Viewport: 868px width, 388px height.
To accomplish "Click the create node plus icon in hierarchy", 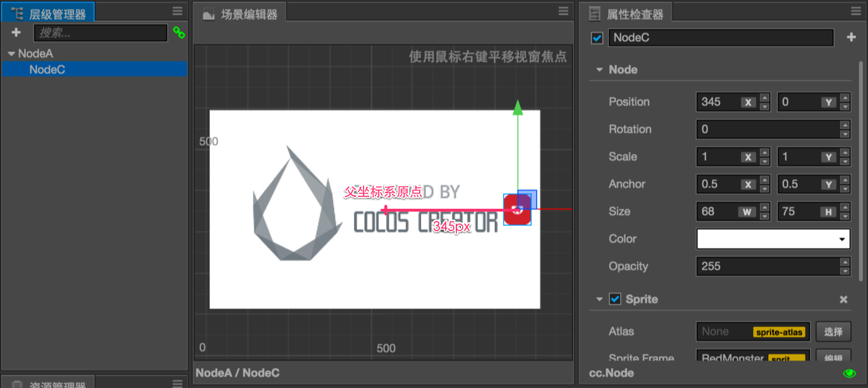I will click(x=16, y=32).
